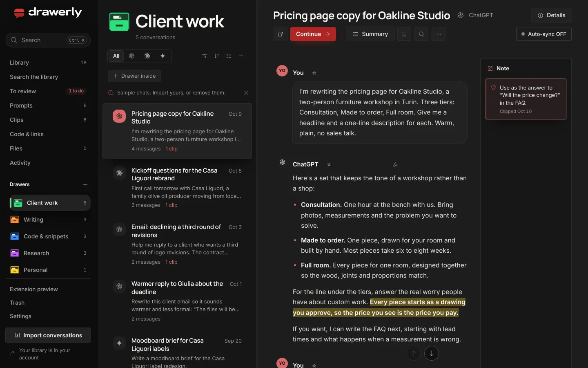
Task: Open Trash in the sidebar
Action: (x=48, y=303)
